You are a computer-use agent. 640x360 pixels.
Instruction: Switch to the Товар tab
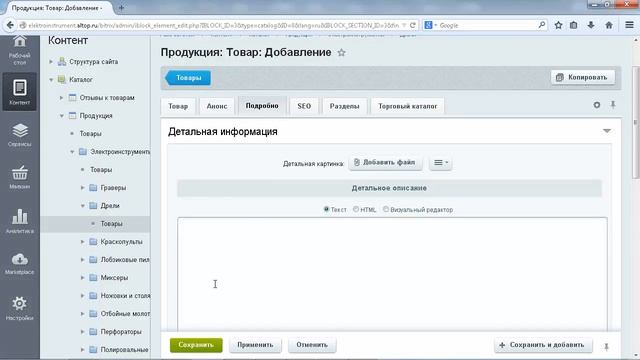click(x=178, y=106)
